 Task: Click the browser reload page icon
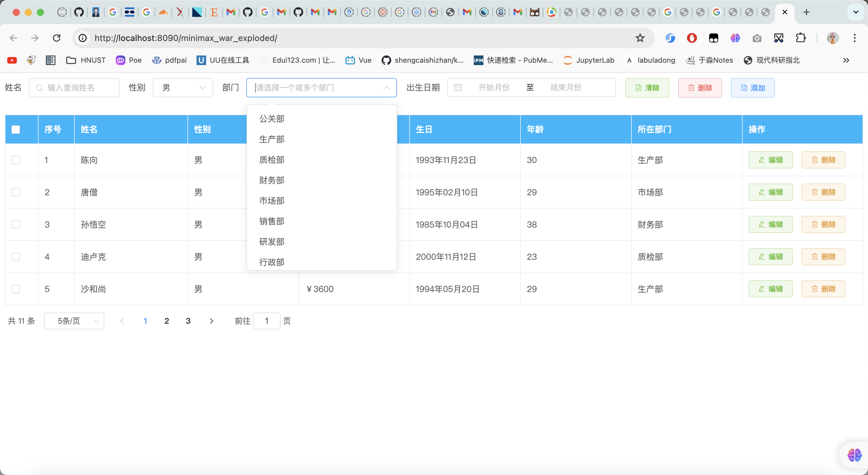pos(57,38)
